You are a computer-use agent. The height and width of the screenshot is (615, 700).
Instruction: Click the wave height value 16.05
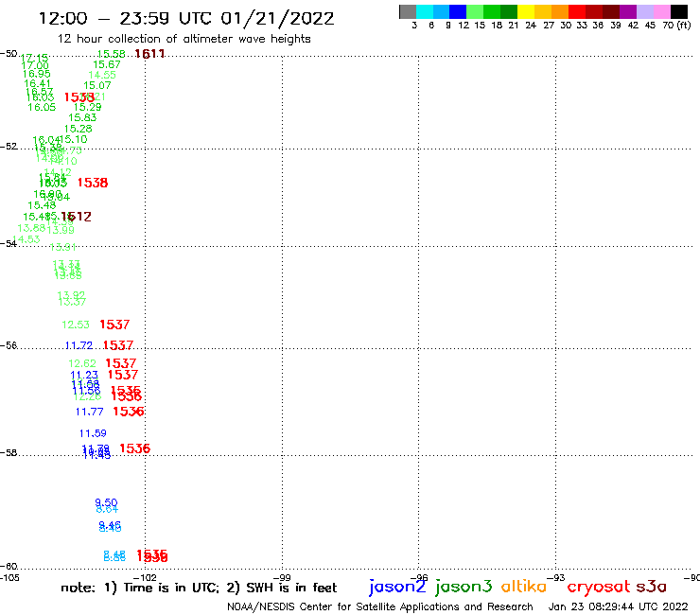click(42, 108)
